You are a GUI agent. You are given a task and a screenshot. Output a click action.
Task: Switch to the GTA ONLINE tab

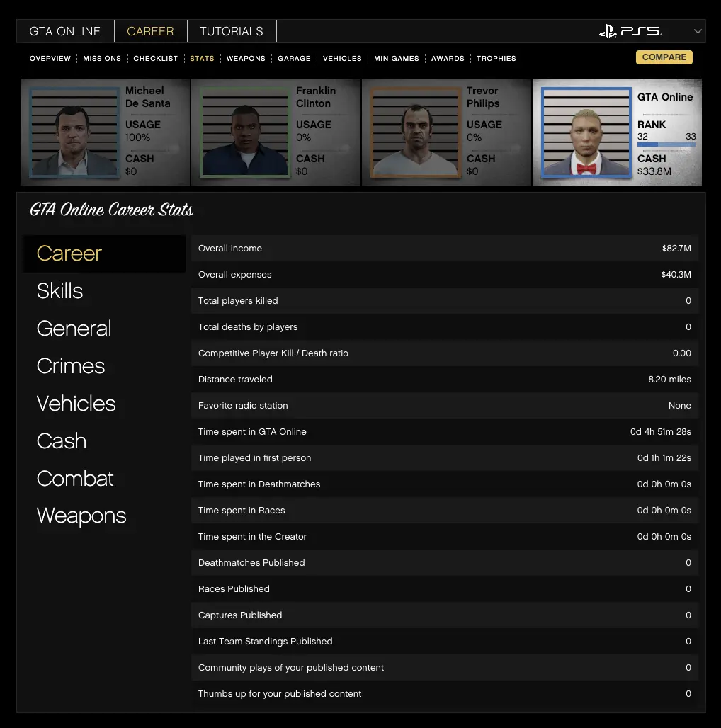65,31
